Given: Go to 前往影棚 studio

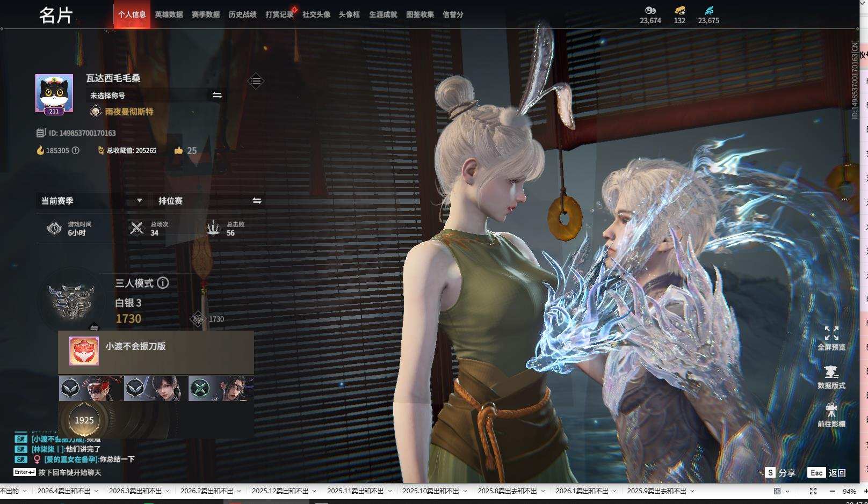Looking at the screenshot, I should tap(831, 415).
